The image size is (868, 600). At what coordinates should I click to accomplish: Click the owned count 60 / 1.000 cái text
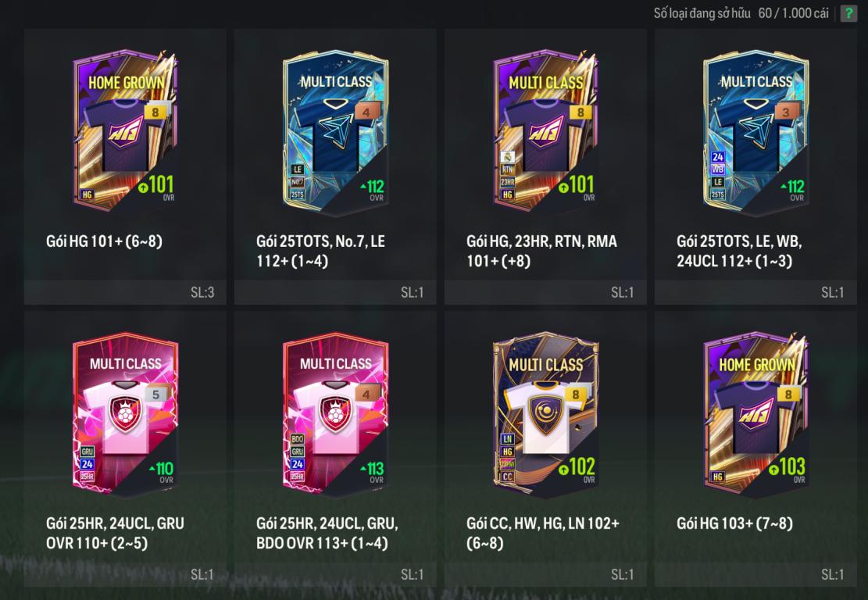[x=793, y=13]
